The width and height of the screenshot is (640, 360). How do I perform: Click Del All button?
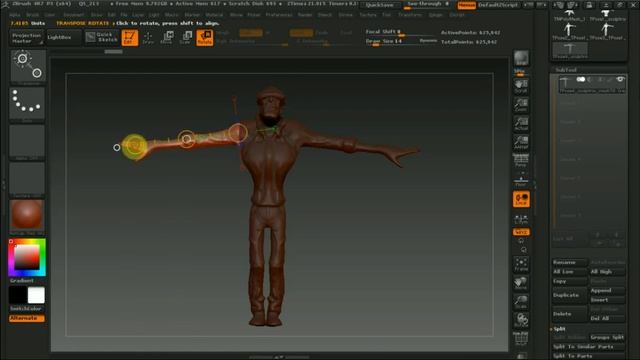pyautogui.click(x=607, y=318)
